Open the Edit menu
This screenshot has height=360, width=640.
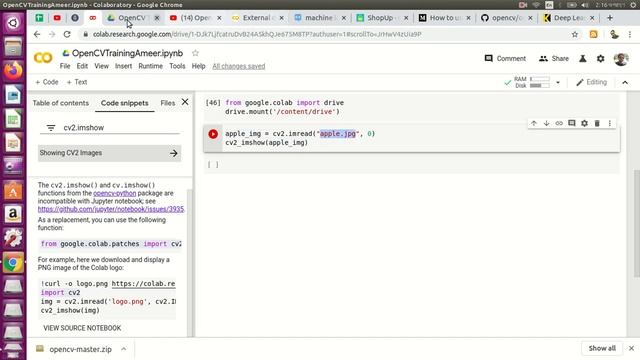point(82,66)
